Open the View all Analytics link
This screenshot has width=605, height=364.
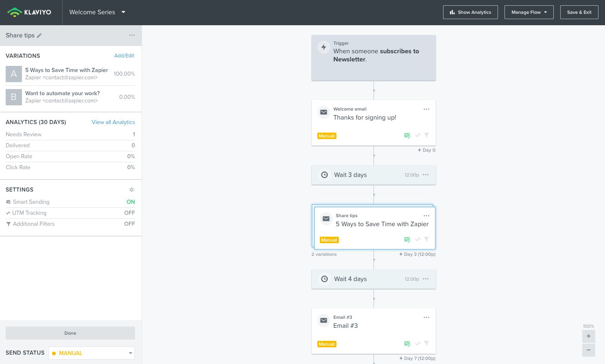point(113,122)
